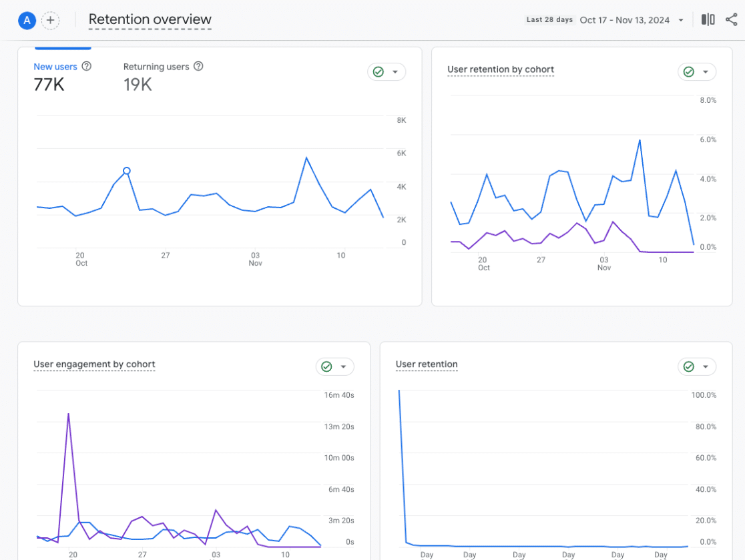Open the account avatar labeled A
This screenshot has width=745, height=560.
(x=27, y=20)
